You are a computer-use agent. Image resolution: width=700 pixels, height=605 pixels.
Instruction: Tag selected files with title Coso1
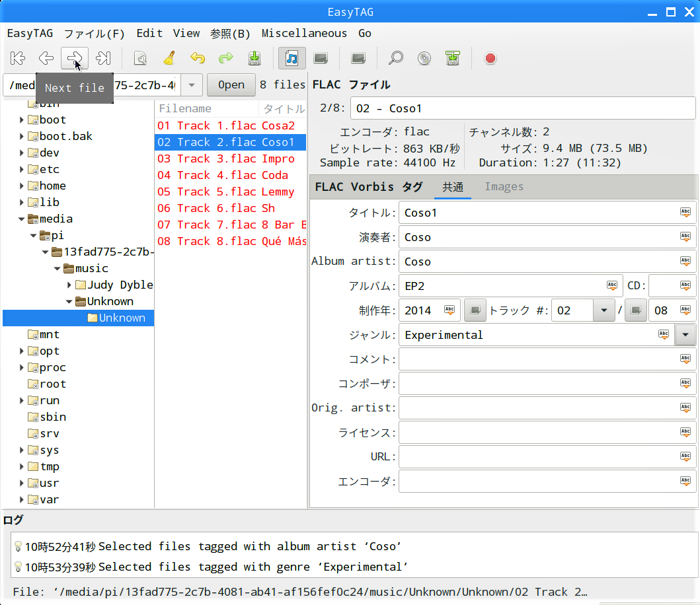pos(685,213)
